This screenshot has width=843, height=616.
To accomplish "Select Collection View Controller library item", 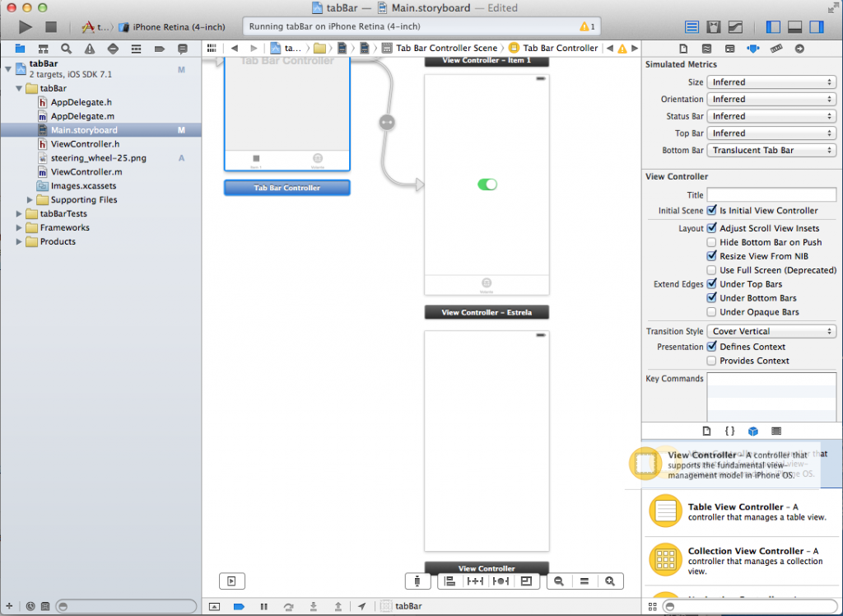I will pos(743,561).
